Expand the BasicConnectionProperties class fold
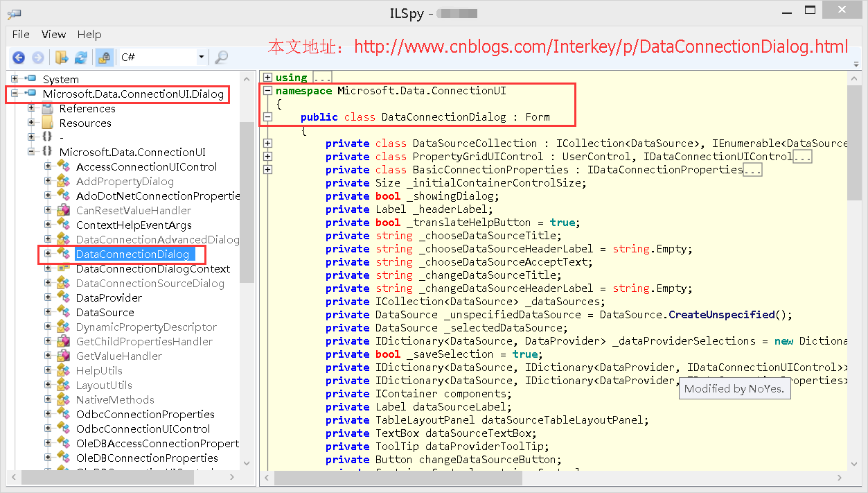 coord(267,169)
